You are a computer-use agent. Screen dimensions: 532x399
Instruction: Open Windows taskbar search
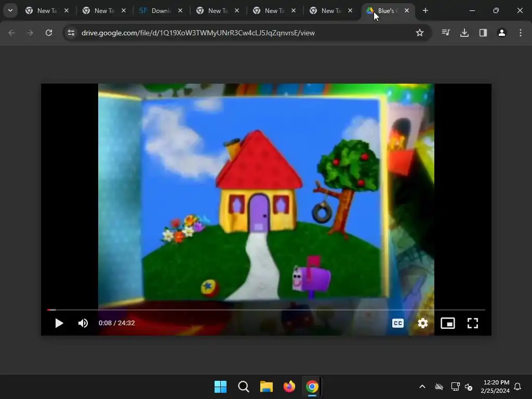click(244, 387)
